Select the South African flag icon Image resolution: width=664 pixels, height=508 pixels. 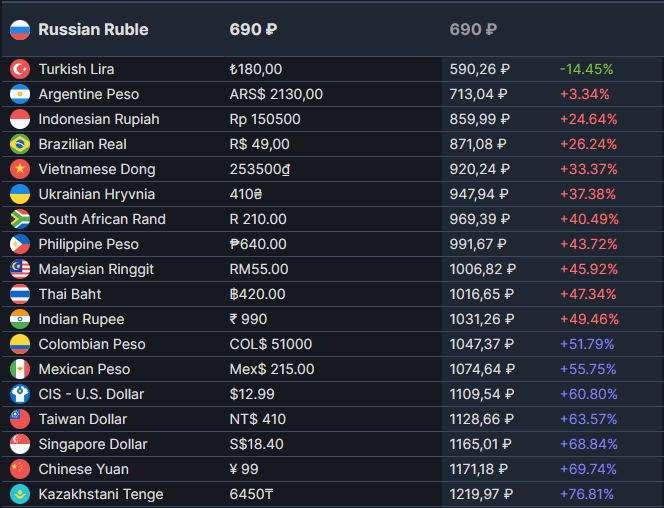20,219
